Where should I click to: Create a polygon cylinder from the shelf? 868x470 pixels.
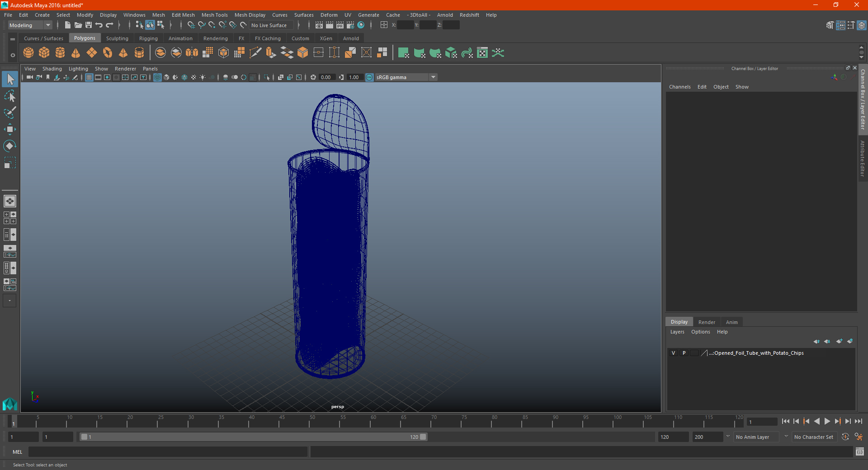tap(60, 53)
